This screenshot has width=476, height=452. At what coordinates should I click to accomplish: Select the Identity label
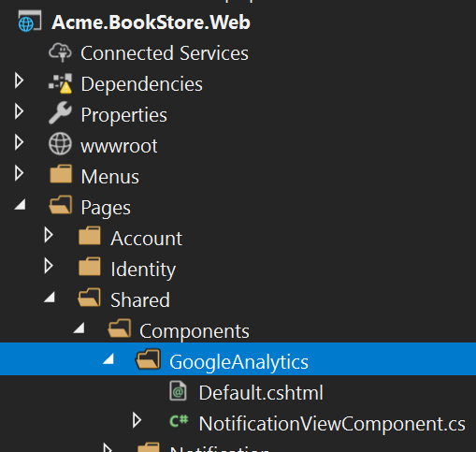tap(143, 270)
